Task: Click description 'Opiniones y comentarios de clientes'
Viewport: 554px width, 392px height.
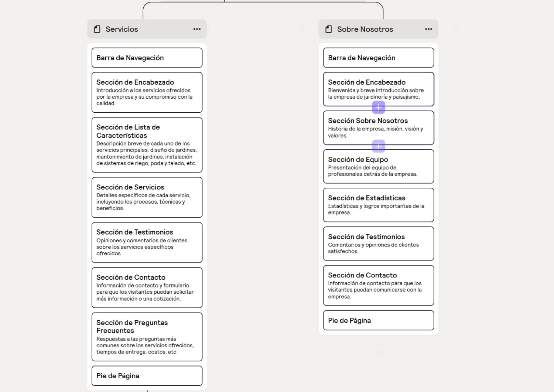Action: (x=142, y=247)
